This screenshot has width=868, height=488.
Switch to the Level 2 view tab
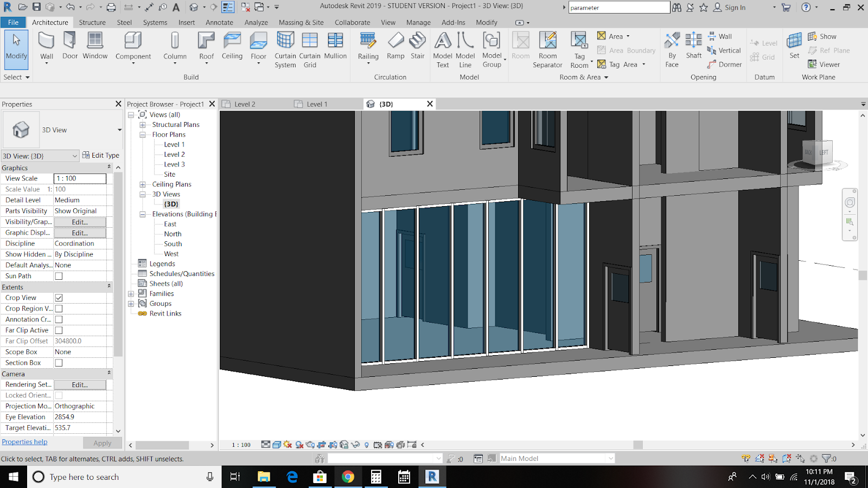click(245, 104)
